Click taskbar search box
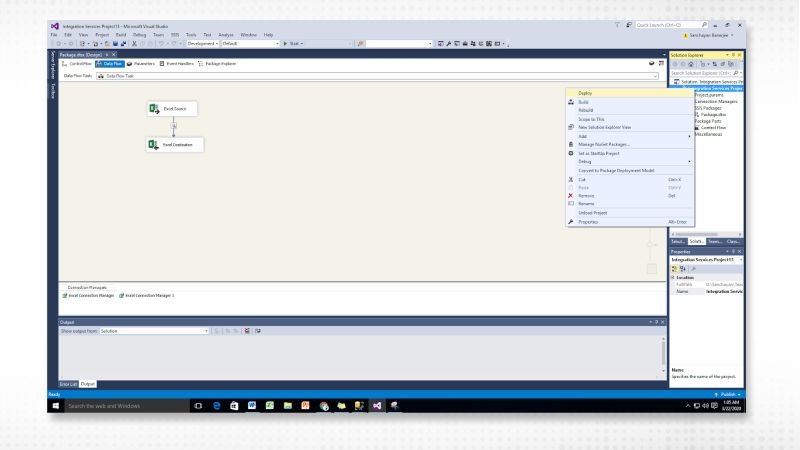Viewport: 800px width, 450px height. click(126, 406)
